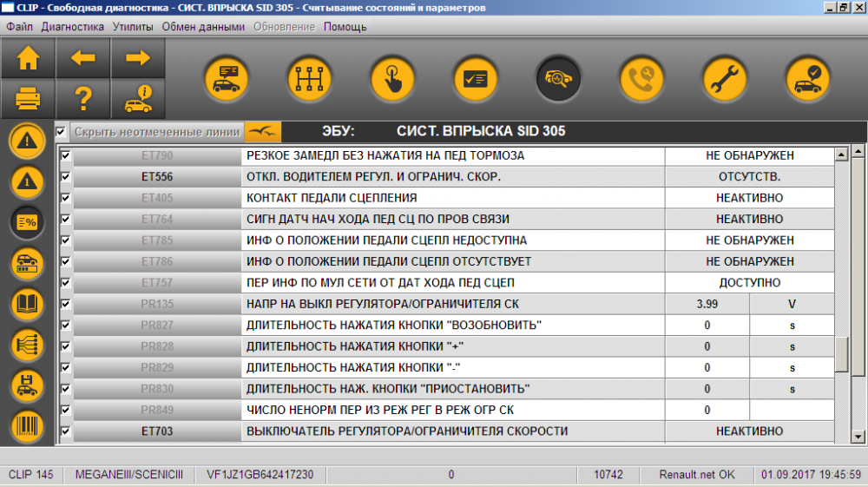Open barcode identification icon

click(x=27, y=427)
